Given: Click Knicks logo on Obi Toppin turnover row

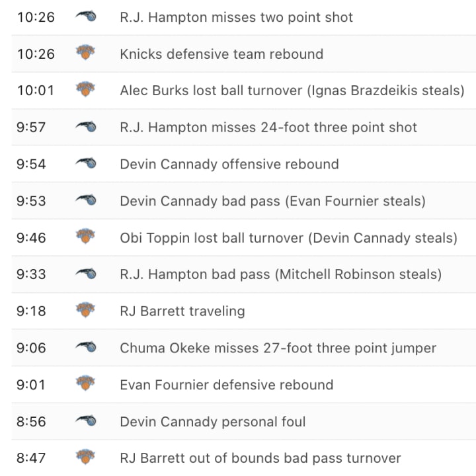Looking at the screenshot, I should (85, 236).
